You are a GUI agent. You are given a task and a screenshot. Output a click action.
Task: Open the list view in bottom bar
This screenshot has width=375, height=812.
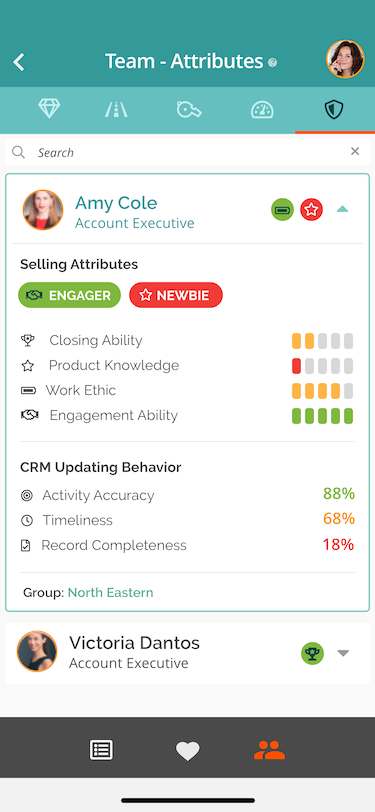pyautogui.click(x=101, y=750)
